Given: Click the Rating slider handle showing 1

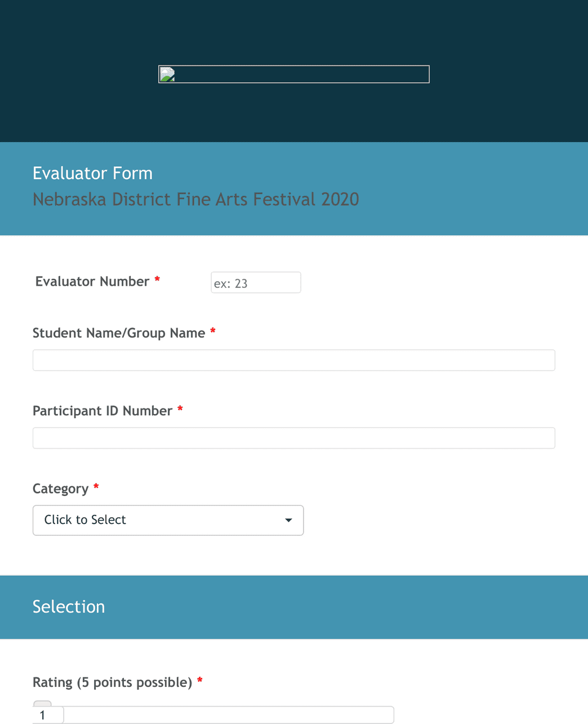Looking at the screenshot, I should (x=48, y=716).
